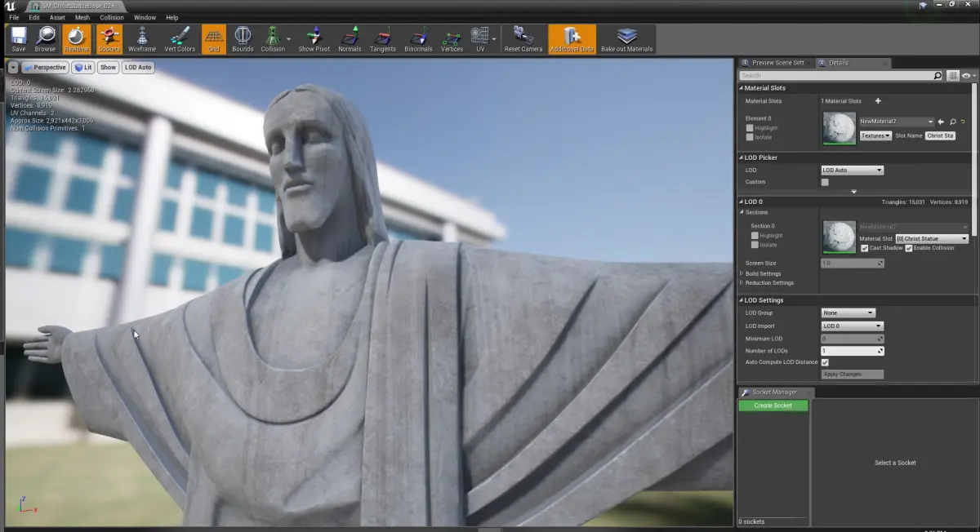Click the search magnifier icon in Details

[x=938, y=75]
